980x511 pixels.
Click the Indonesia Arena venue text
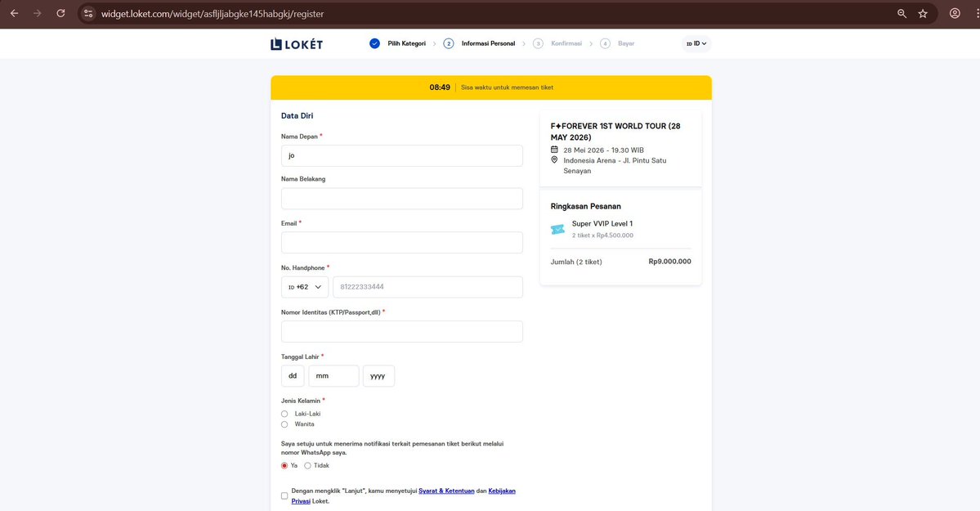tap(615, 166)
